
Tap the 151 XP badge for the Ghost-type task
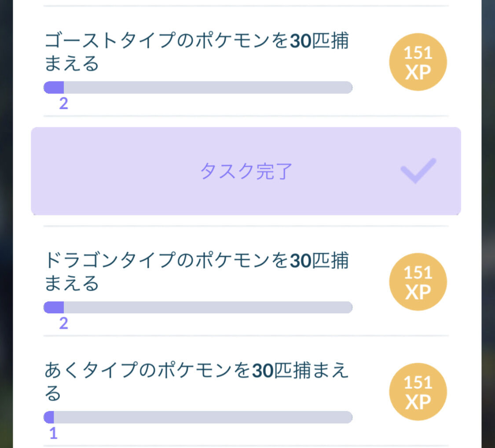tap(418, 62)
